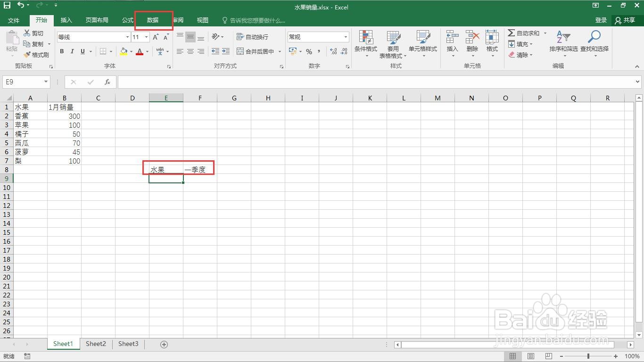Image resolution: width=644 pixels, height=362 pixels.
Task: Click 登录 to sign in
Action: 601,20
